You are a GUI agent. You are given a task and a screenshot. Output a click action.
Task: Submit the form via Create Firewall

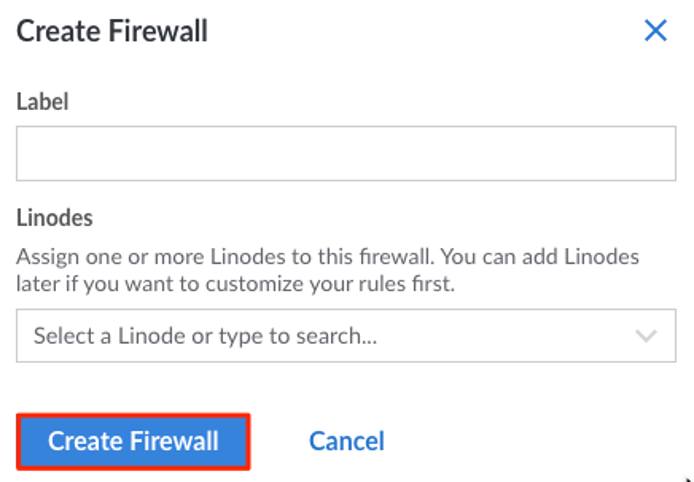(x=133, y=440)
